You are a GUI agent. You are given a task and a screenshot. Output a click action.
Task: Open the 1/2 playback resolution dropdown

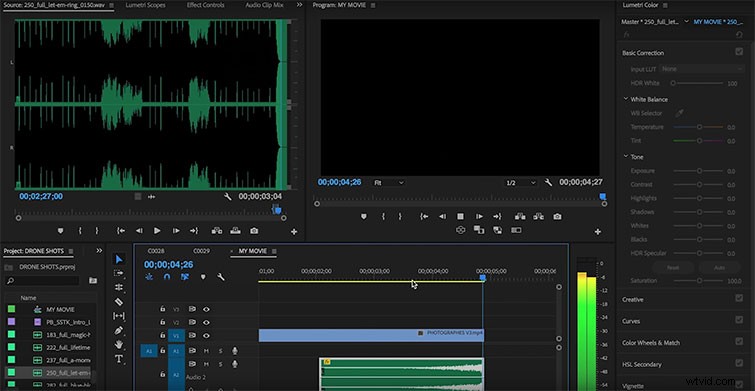[x=520, y=183]
